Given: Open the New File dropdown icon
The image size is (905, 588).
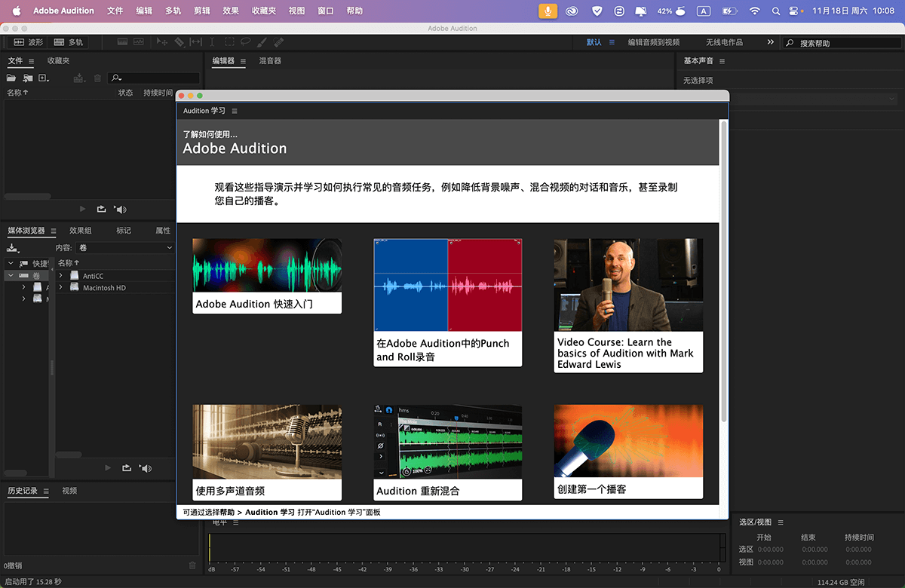Looking at the screenshot, I should pyautogui.click(x=44, y=78).
